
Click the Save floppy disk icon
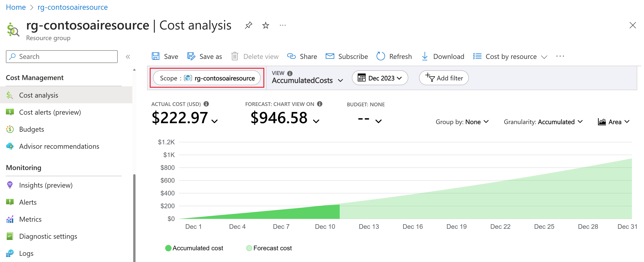(156, 56)
